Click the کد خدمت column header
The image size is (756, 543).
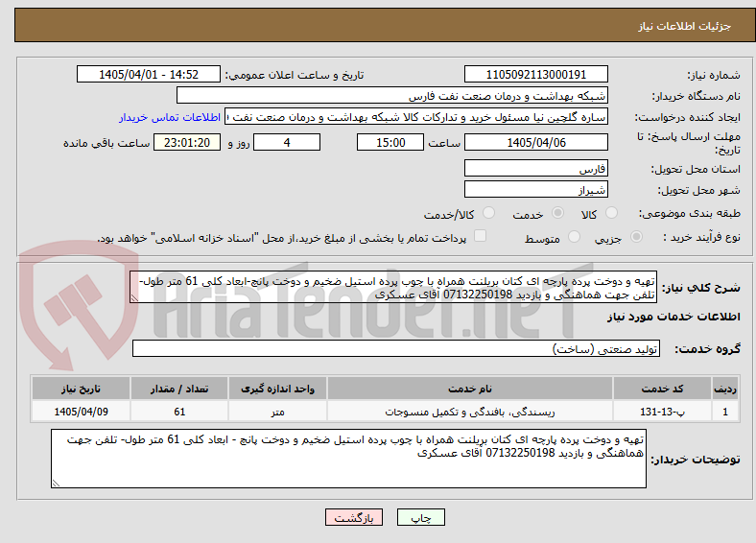[x=663, y=389]
